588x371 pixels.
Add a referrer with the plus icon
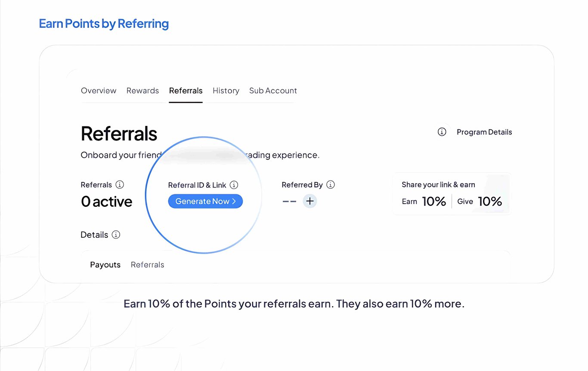(309, 201)
